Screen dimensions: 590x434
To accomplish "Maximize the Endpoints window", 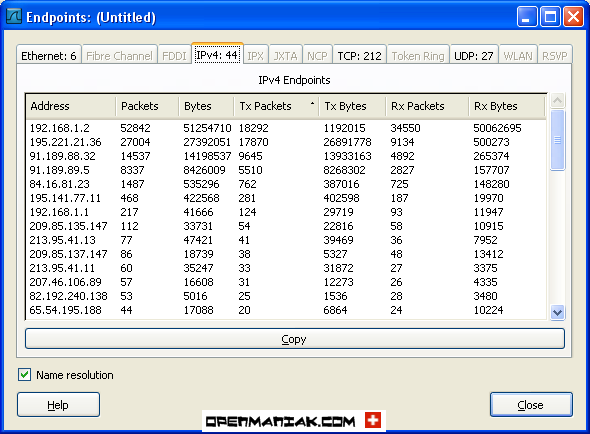I will pyautogui.click(x=550, y=17).
